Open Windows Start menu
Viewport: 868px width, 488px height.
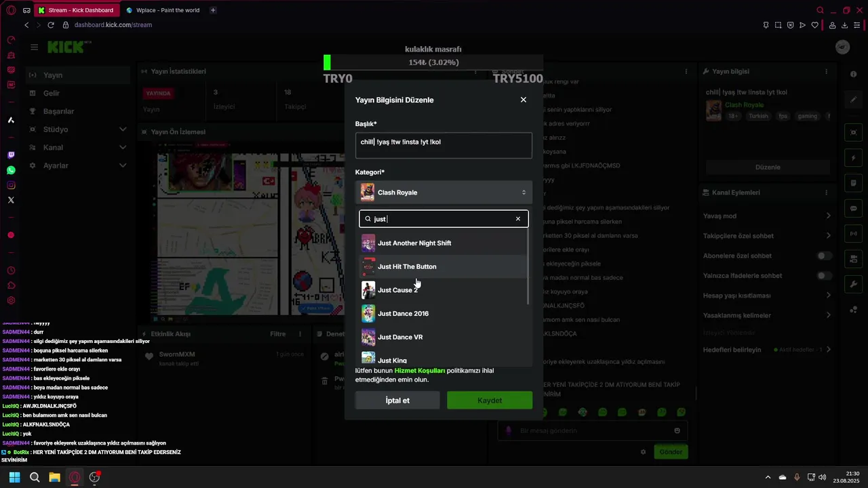tap(14, 477)
